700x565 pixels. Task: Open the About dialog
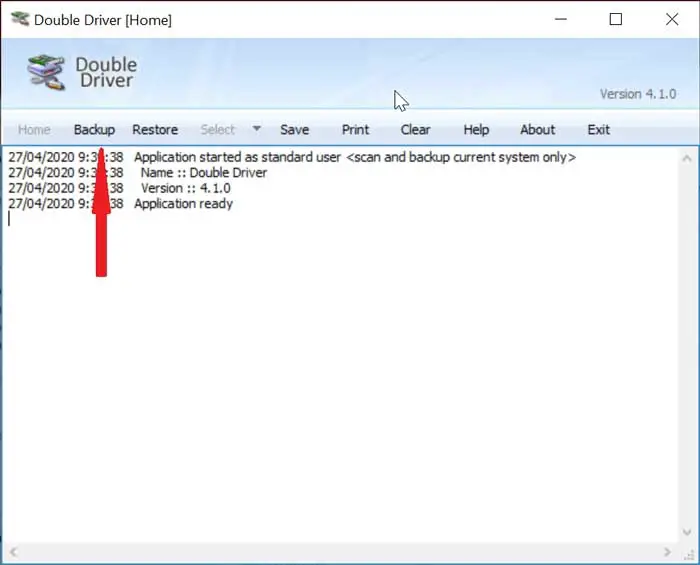tap(538, 130)
